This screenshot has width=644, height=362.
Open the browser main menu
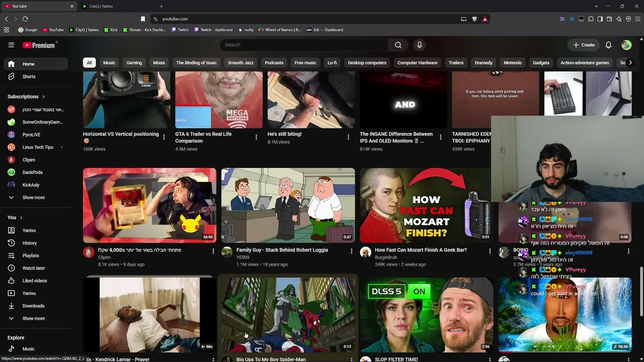pos(637,19)
